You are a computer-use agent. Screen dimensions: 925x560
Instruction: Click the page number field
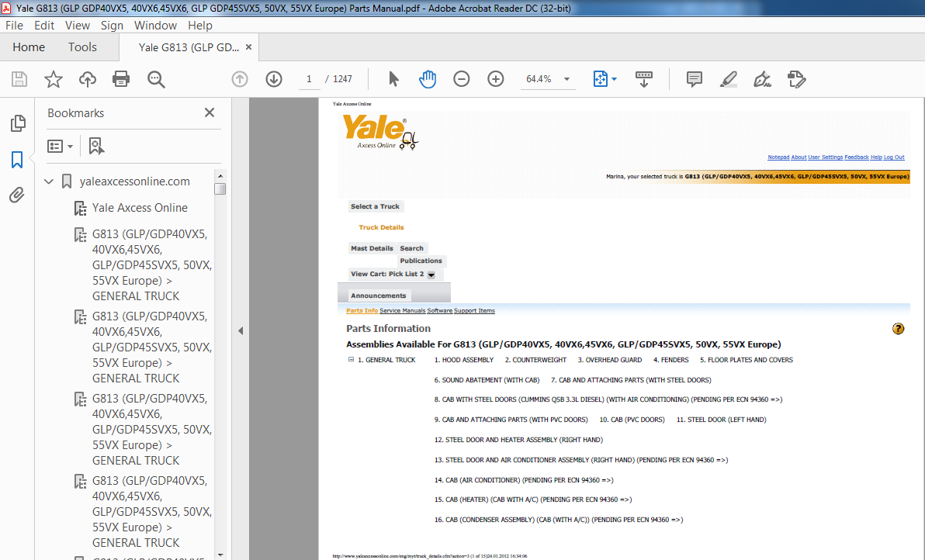[309, 79]
